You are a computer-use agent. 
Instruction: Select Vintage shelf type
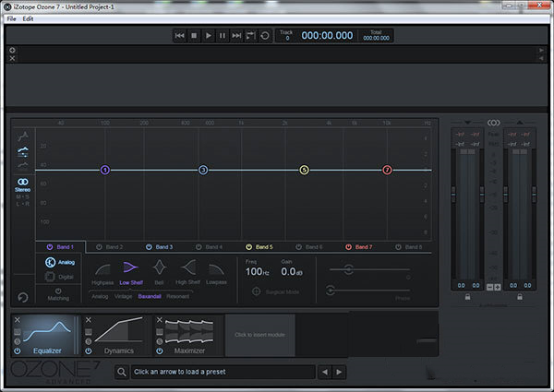click(123, 296)
